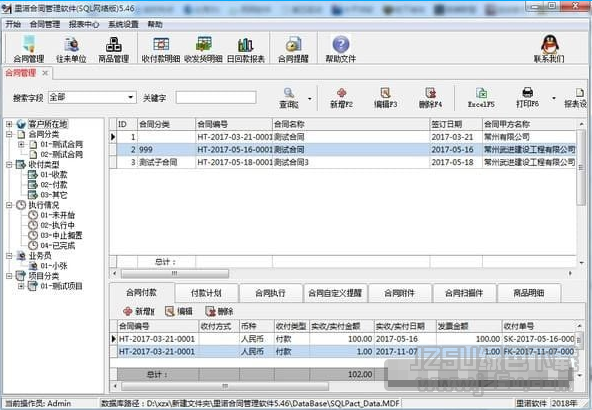The image size is (592, 410).
Task: Close the 合同管理 document tab
Action: 45,73
